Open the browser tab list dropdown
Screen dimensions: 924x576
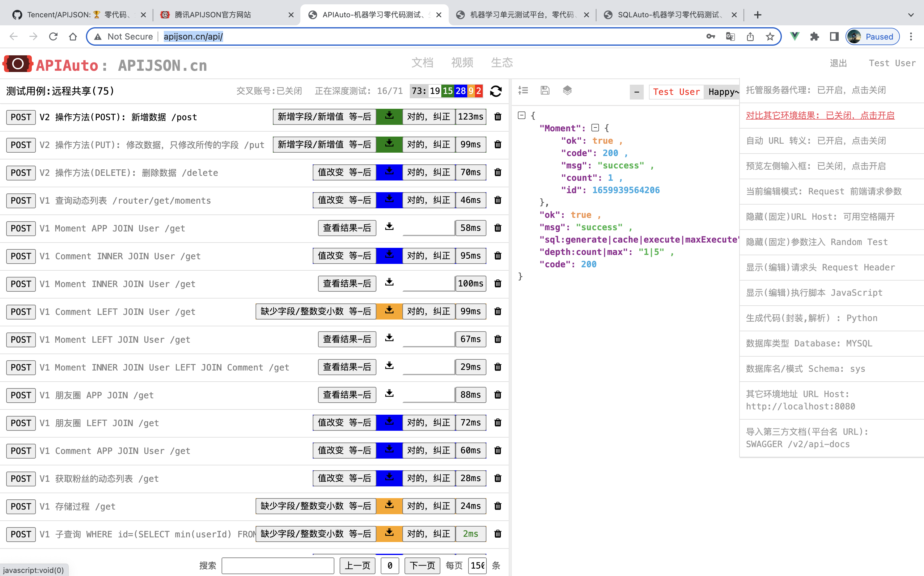click(911, 15)
